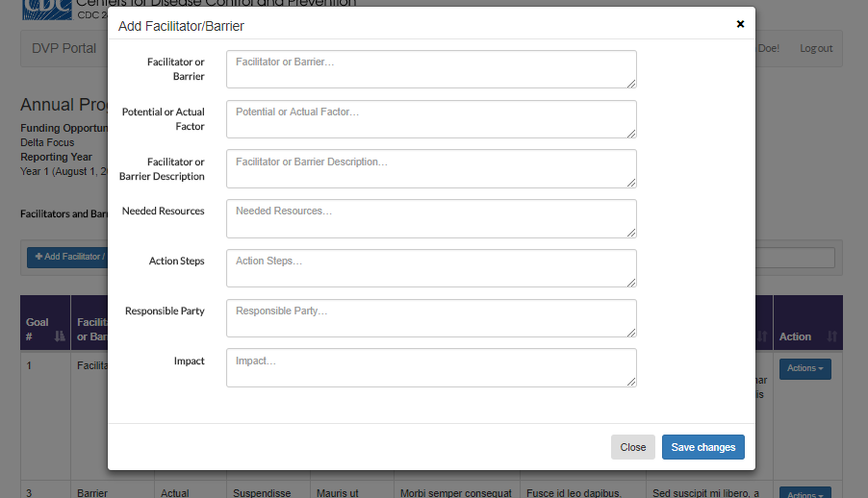Click Action column sort arrows

(x=832, y=336)
